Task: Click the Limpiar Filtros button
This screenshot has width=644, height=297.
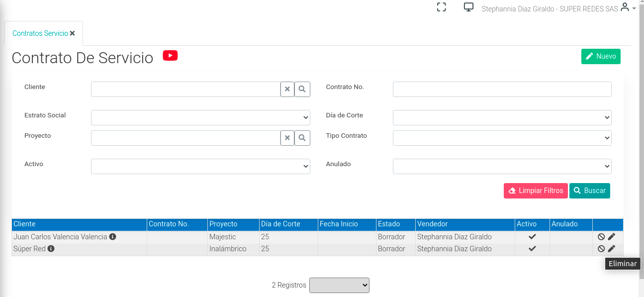Action: point(536,191)
